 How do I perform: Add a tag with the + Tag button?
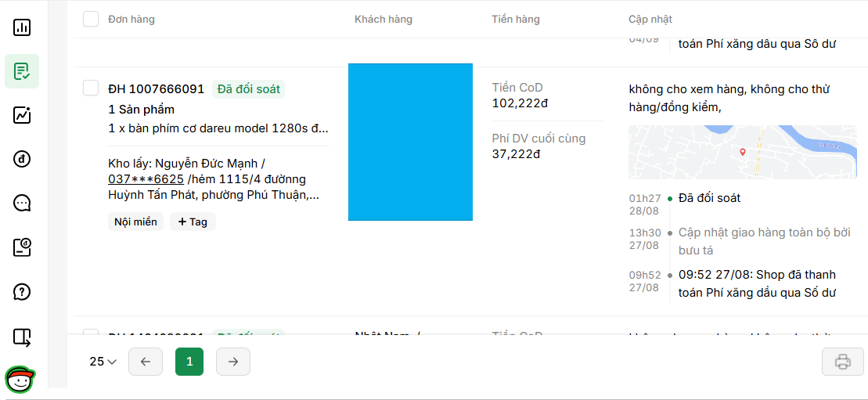point(193,222)
